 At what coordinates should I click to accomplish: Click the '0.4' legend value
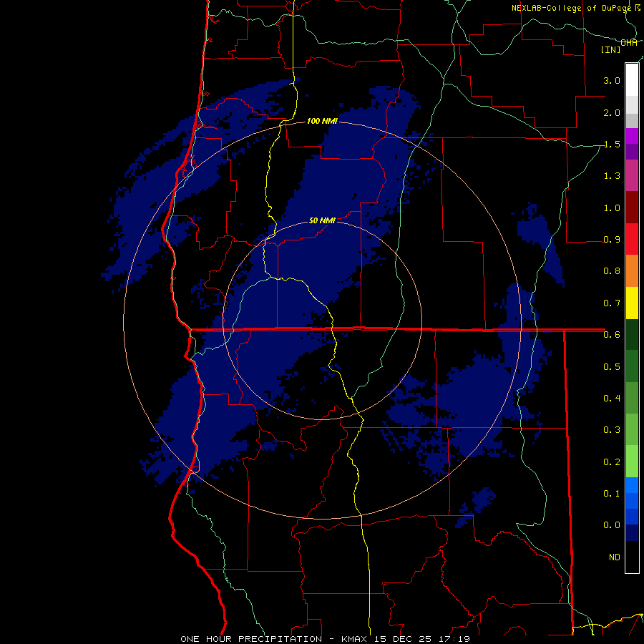point(612,398)
